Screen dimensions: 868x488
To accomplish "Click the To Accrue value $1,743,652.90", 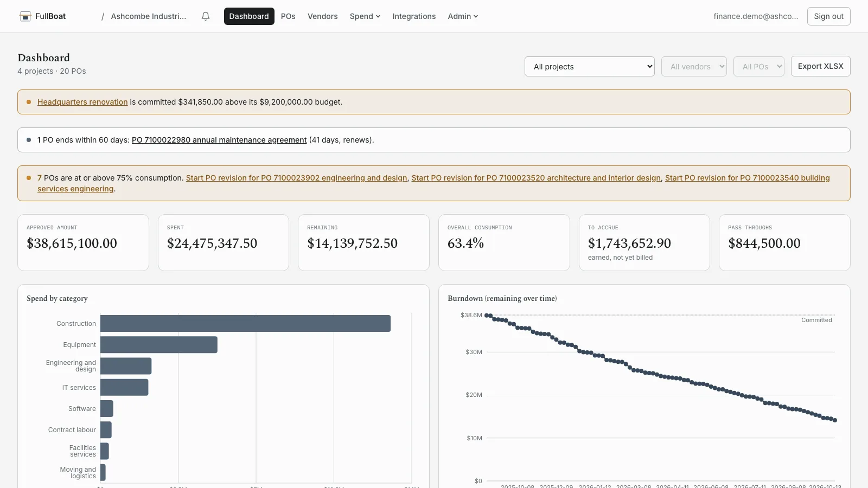I will 629,243.
